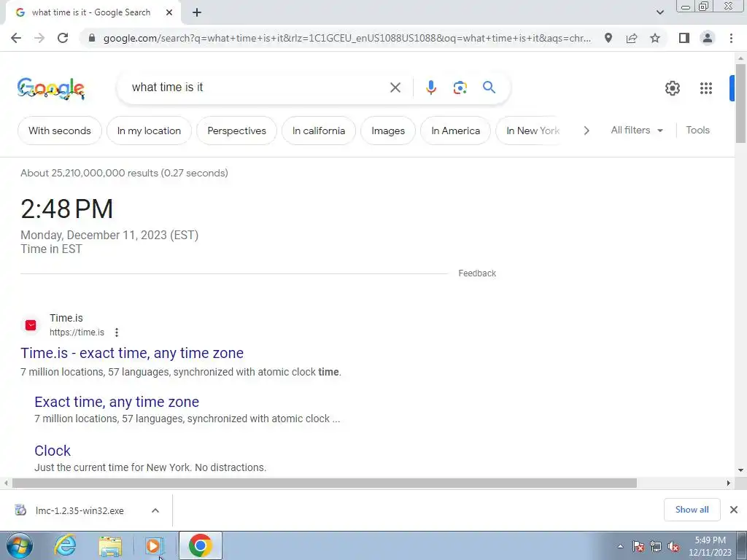The width and height of the screenshot is (747, 560).
Task: Click the Time.is red favicon
Action: click(31, 325)
